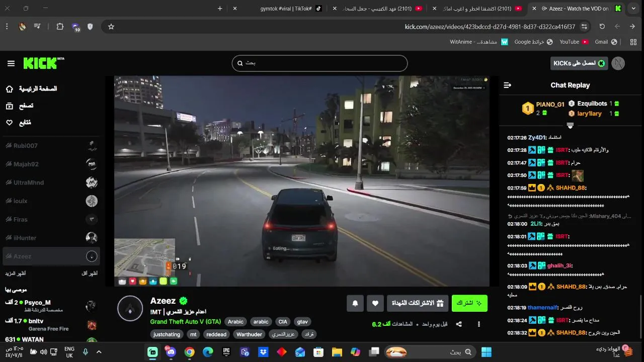Click the green Subscribe button
Viewport: 644px width, 362px height.
469,303
